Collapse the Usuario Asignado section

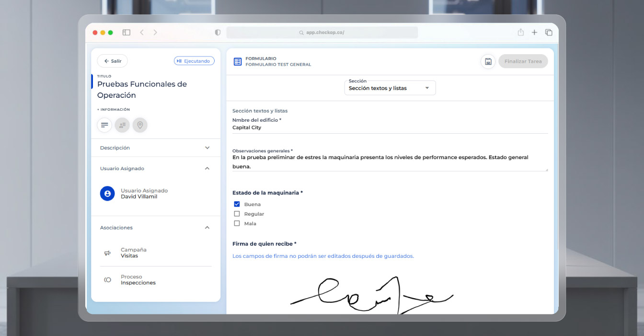[x=207, y=169]
